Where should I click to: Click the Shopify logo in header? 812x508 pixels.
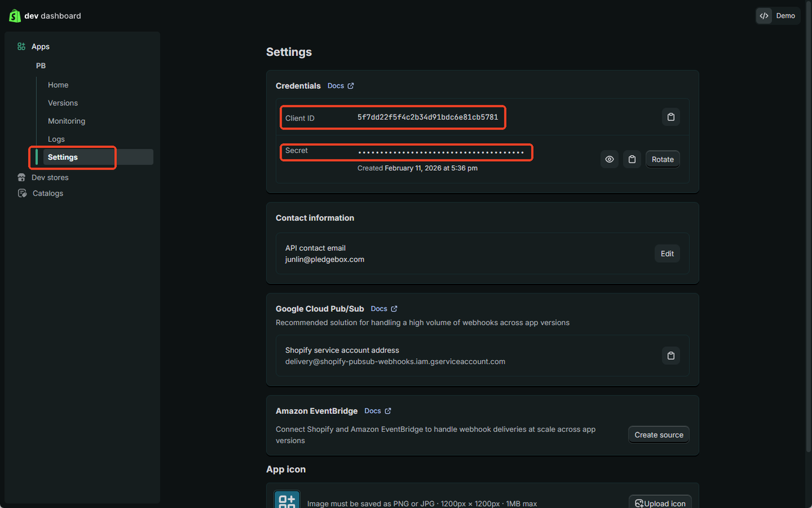15,16
